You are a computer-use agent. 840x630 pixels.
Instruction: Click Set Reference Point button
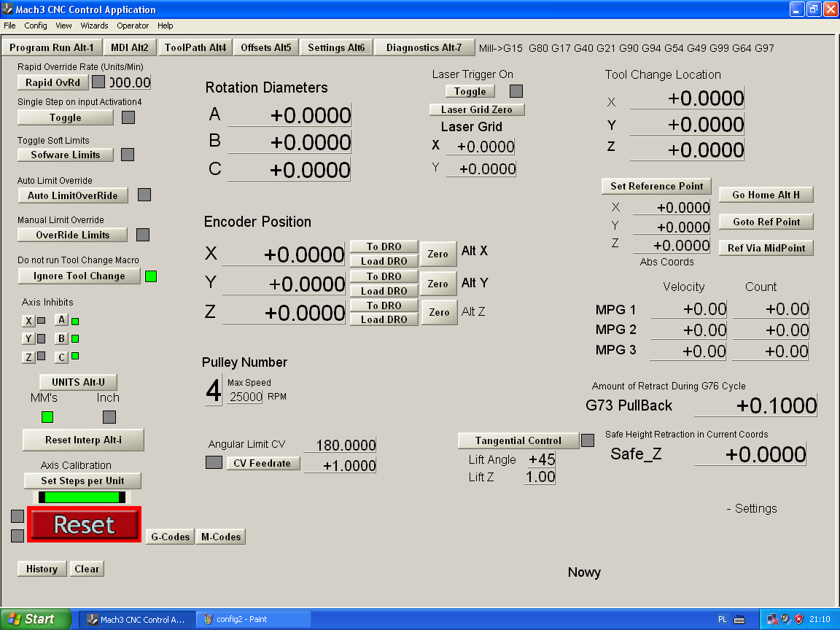tap(656, 186)
